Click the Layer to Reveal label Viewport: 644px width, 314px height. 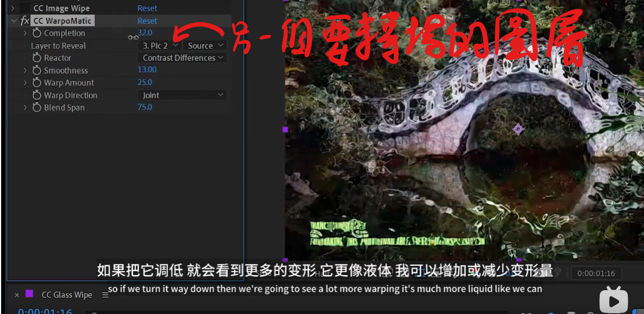58,45
